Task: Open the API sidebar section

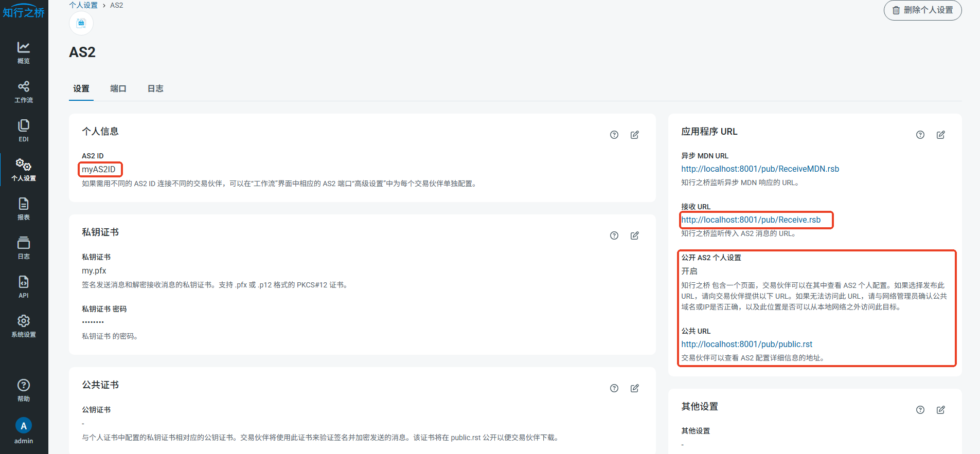Action: pos(24,287)
